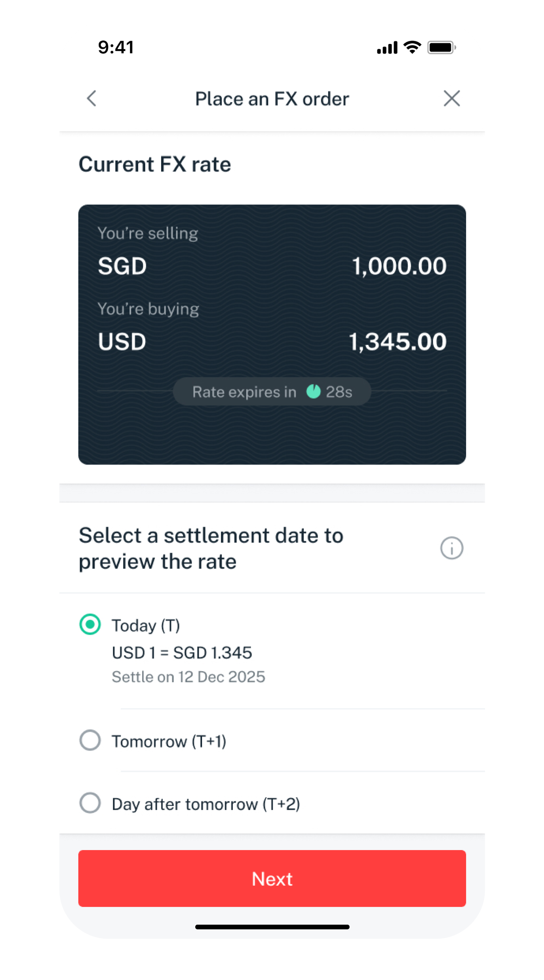Tap the Rate expires in pill

272,392
